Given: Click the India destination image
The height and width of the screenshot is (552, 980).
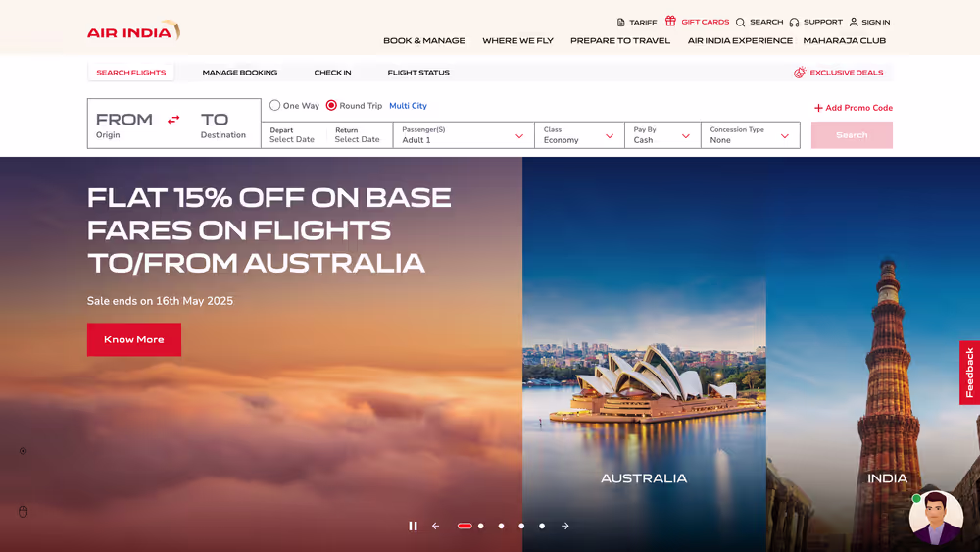Looking at the screenshot, I should 873,355.
